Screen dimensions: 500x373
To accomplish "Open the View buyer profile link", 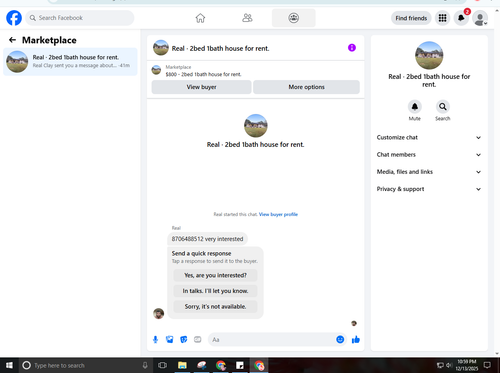I will [x=278, y=214].
